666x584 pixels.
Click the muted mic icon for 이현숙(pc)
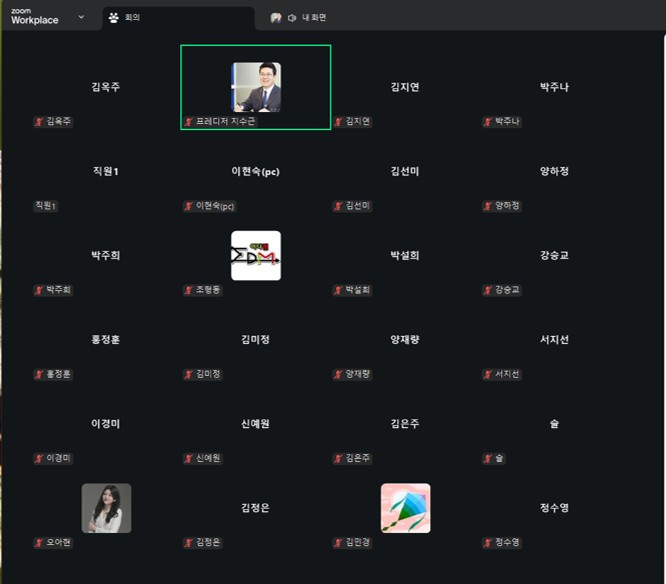(x=189, y=206)
